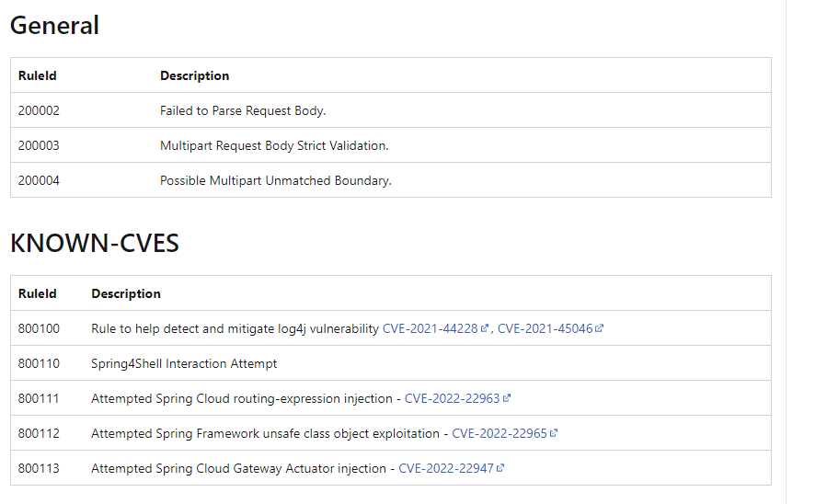
Task: Open the CVE-2021-45046 link
Action: click(x=545, y=329)
